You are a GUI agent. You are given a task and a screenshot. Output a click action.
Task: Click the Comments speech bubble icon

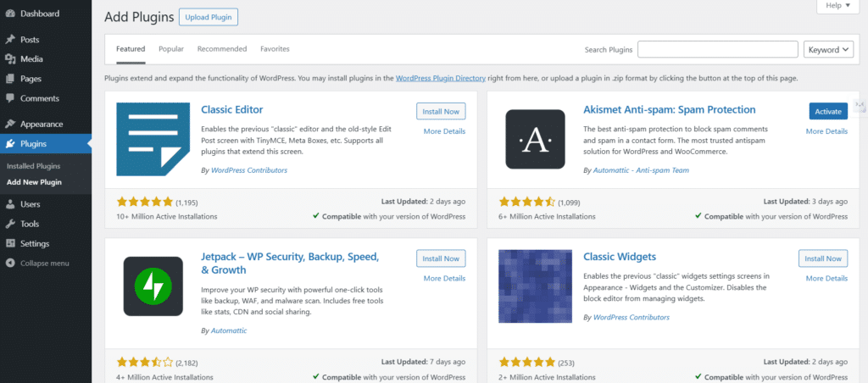tap(10, 98)
